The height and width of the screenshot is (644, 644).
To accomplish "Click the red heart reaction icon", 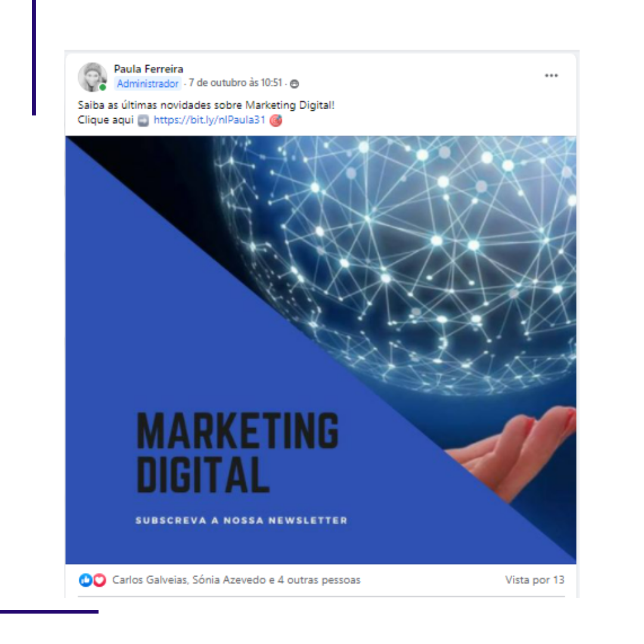I will [100, 580].
